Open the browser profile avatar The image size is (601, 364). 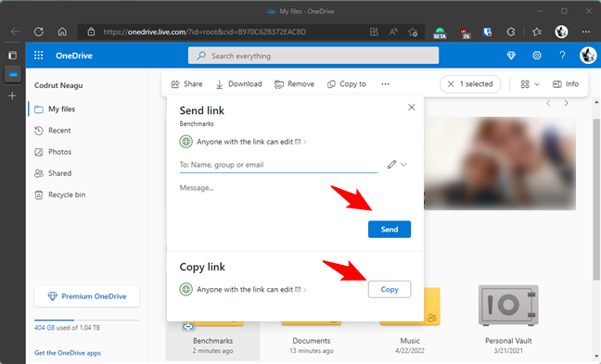[561, 31]
